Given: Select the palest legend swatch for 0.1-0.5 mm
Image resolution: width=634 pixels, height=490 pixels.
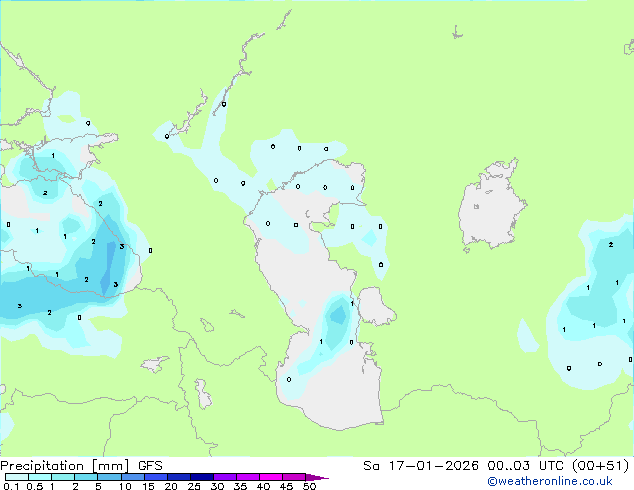Looking at the screenshot, I should click(17, 477).
